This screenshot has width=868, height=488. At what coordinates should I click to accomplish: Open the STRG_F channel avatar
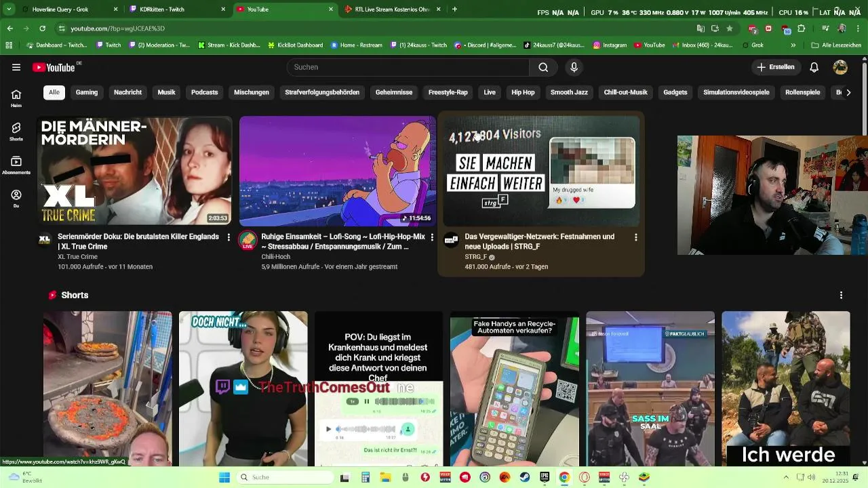click(x=451, y=240)
